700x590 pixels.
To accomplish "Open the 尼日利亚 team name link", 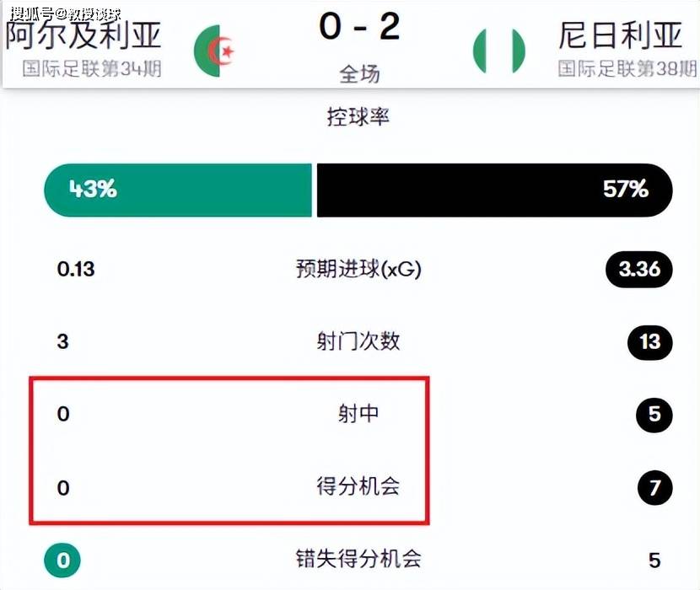I will pos(620,35).
